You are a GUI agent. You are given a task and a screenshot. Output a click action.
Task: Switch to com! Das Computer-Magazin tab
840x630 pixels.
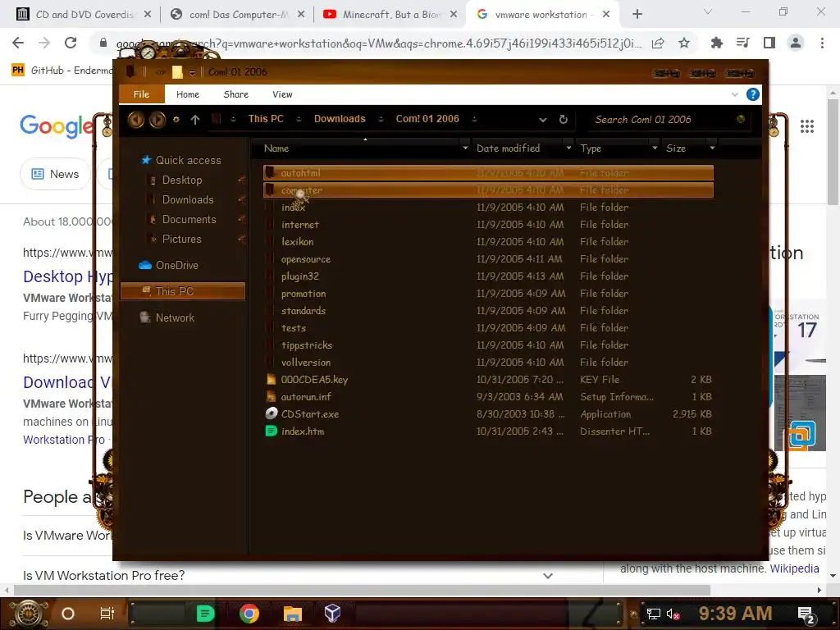239,15
